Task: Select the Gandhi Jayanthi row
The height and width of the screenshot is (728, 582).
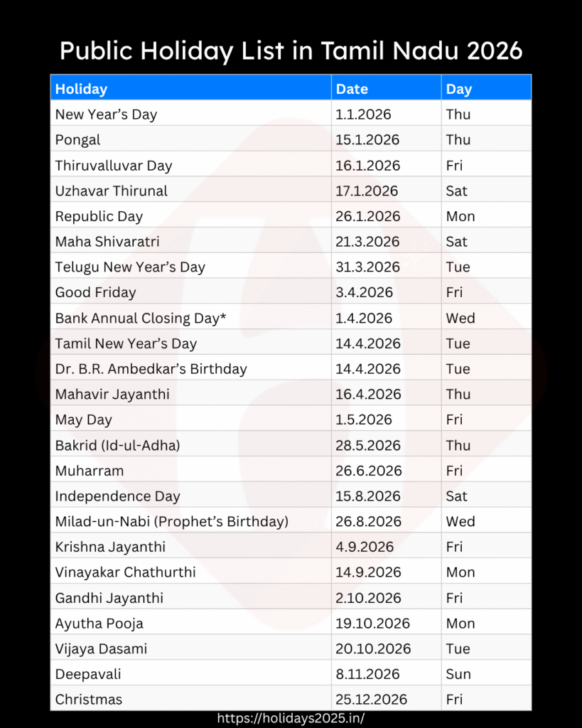Action: click(109, 599)
